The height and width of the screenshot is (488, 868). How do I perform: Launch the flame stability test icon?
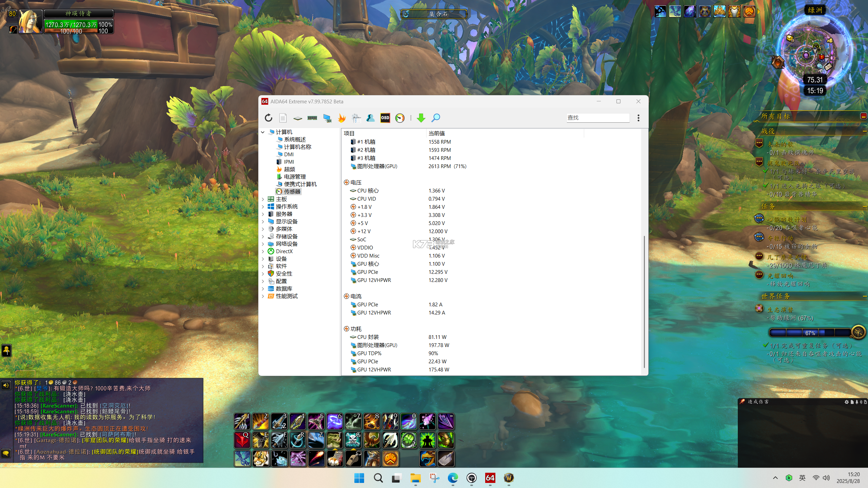[342, 118]
